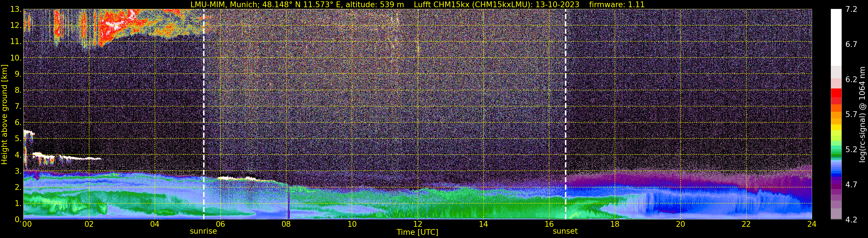Click the date '13-10-2023' in the title
This screenshot has width=868, height=238.
pyautogui.click(x=557, y=4)
